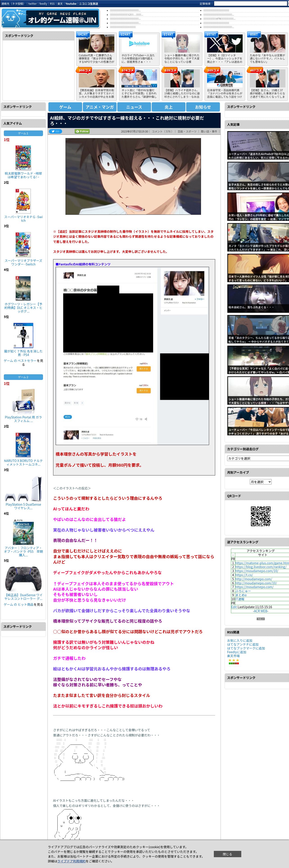Screen dimensions: 289x868
Task: Open アバター：フロンティア・オブ・パンドラ product image
Action: 23,532
